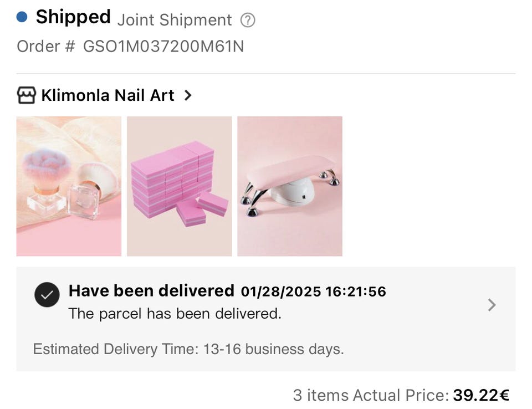
Task: Open the nail dust brush product thumbnail
Action: pos(69,186)
